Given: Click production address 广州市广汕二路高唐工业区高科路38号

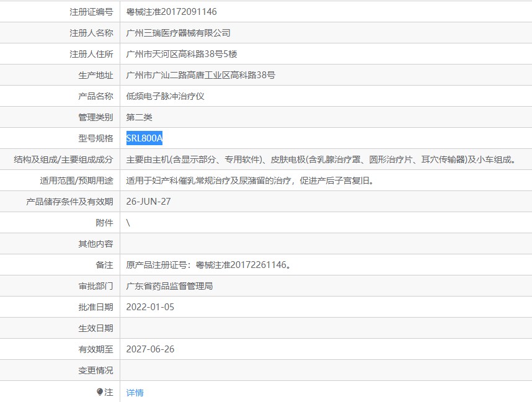Looking at the screenshot, I should 200,75.
